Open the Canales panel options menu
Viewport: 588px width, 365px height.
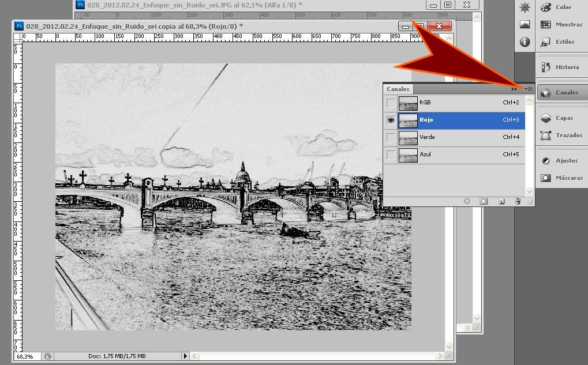click(x=529, y=89)
